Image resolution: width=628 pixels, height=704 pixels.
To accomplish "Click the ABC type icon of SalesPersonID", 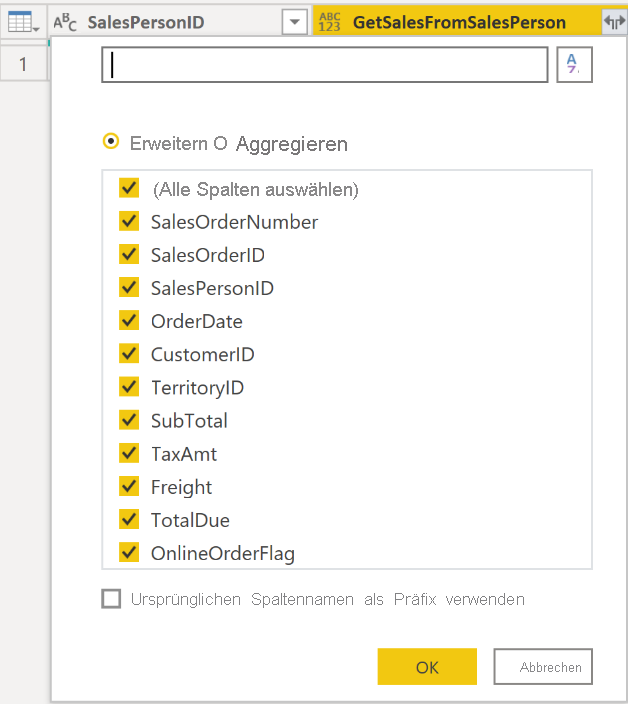I will 66,21.
